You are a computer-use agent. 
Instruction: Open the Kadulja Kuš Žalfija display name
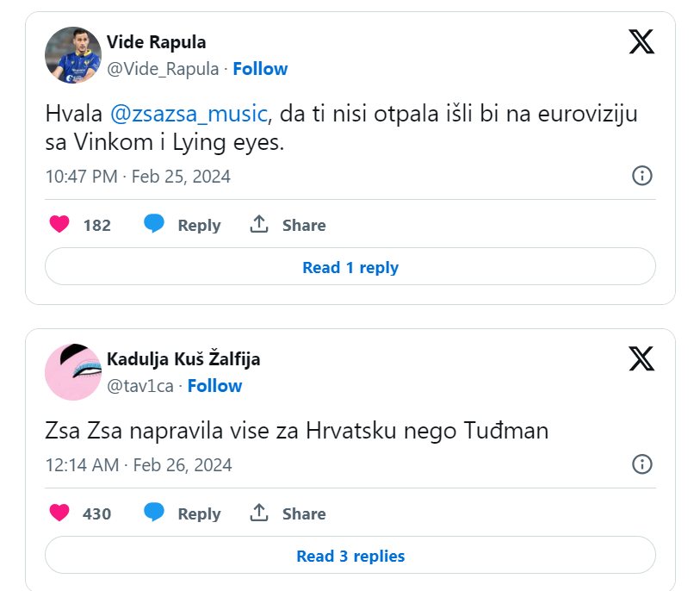pos(183,358)
